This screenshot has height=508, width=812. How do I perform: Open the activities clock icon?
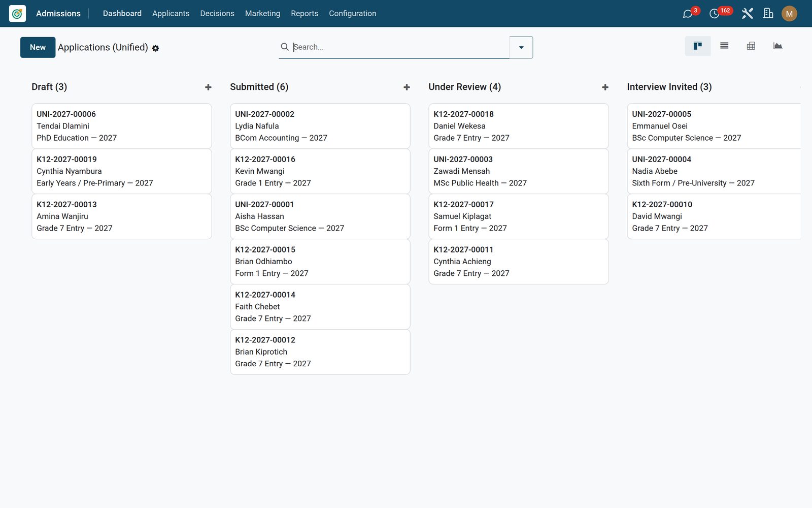coord(714,14)
